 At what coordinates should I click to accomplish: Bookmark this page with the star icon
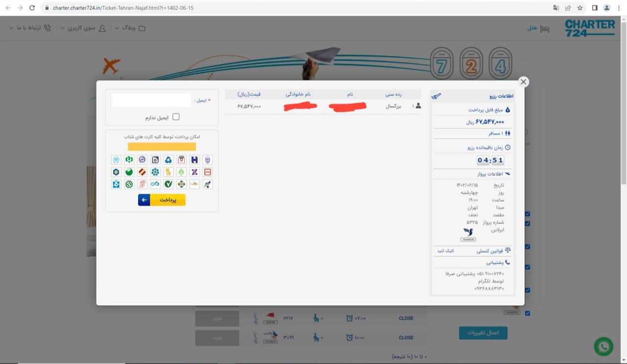[x=580, y=8]
